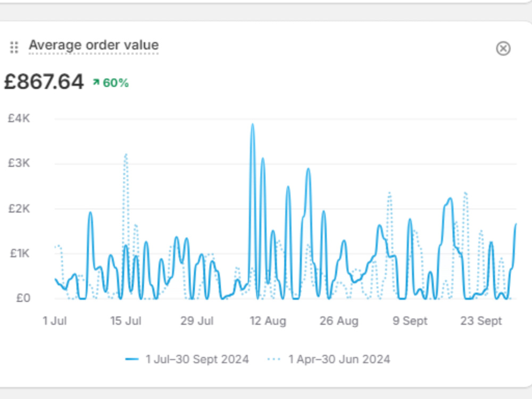Grab the card's drag handle icon
This screenshot has height=399, width=532.
click(x=14, y=47)
